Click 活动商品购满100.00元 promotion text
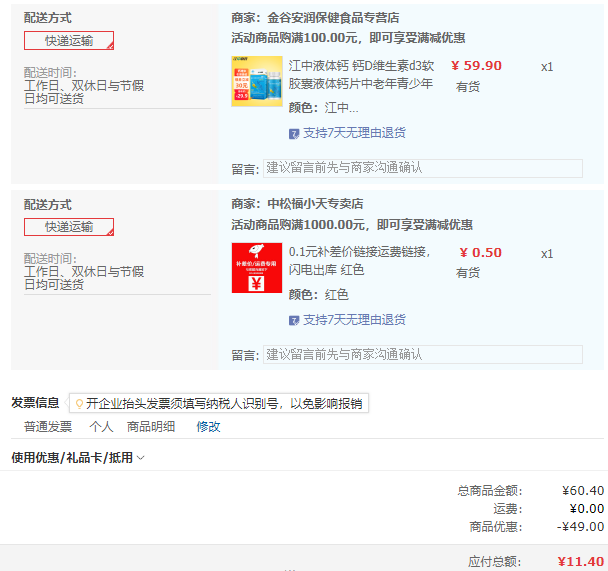The width and height of the screenshot is (608, 571). tap(348, 38)
